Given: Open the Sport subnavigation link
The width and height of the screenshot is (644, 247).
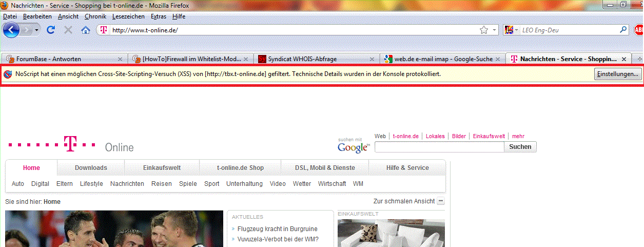Looking at the screenshot, I should coord(211,183).
